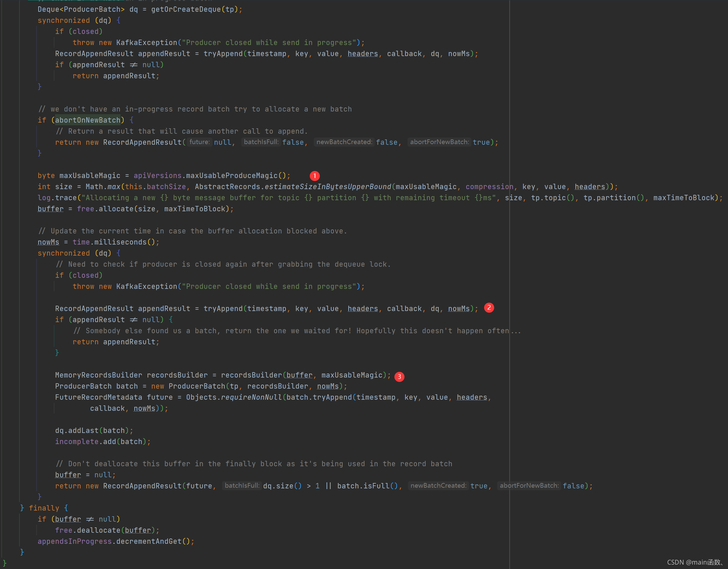Click the finally keyword
The height and width of the screenshot is (569, 728).
coord(44,508)
